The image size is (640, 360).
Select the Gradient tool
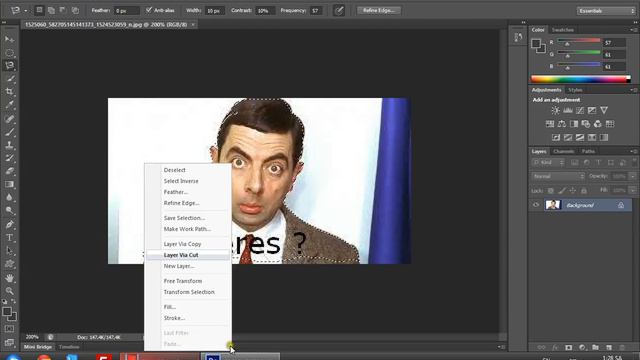pos(9,184)
